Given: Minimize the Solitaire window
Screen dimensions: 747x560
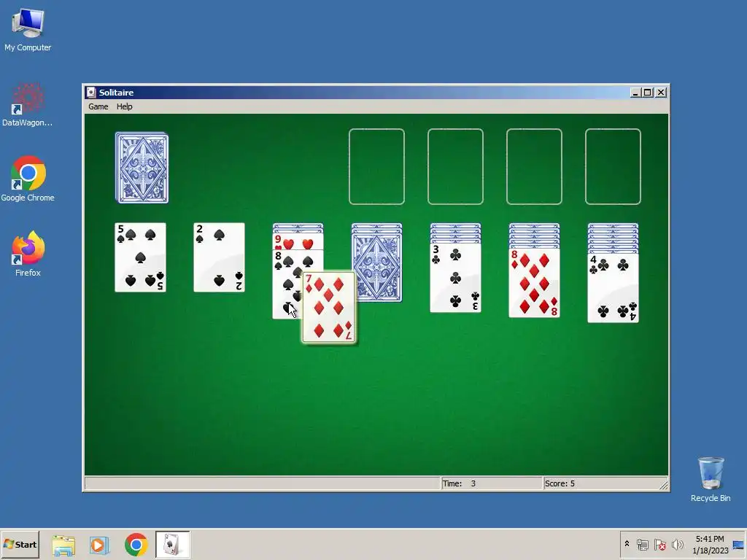Looking at the screenshot, I should (x=635, y=93).
